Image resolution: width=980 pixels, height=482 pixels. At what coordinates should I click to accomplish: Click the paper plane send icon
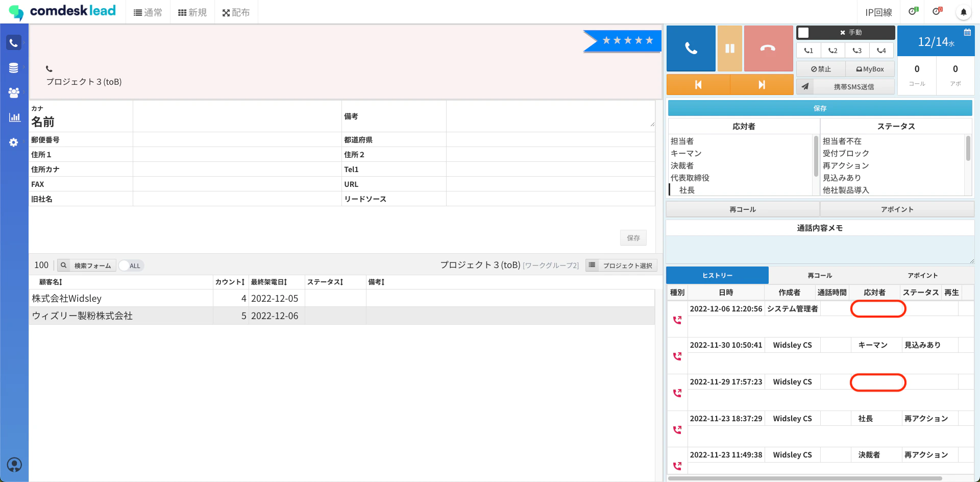click(x=805, y=87)
